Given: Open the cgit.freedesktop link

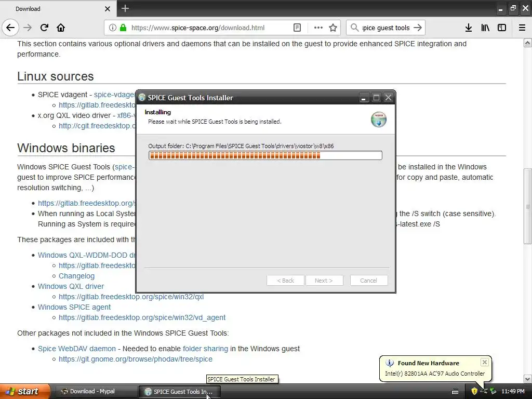Looking at the screenshot, I should [97, 126].
